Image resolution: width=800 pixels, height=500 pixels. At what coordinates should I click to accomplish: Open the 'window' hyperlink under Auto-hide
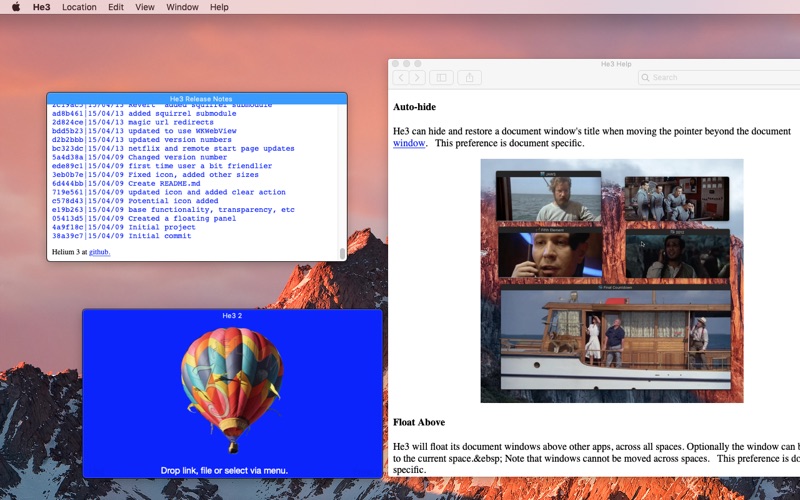click(x=409, y=143)
